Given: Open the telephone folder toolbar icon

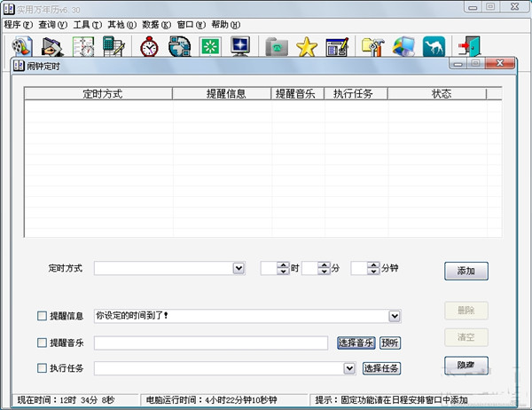Looking at the screenshot, I should (x=277, y=46).
